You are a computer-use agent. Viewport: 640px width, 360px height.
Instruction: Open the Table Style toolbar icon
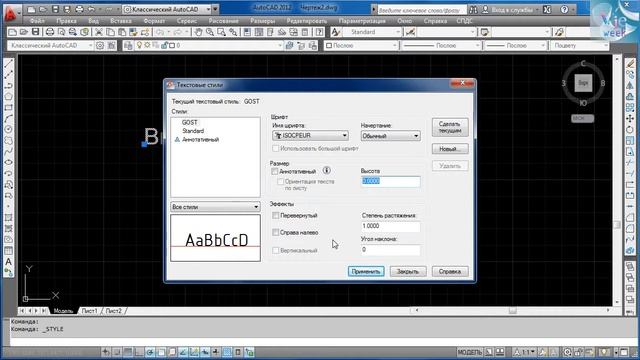(484, 32)
